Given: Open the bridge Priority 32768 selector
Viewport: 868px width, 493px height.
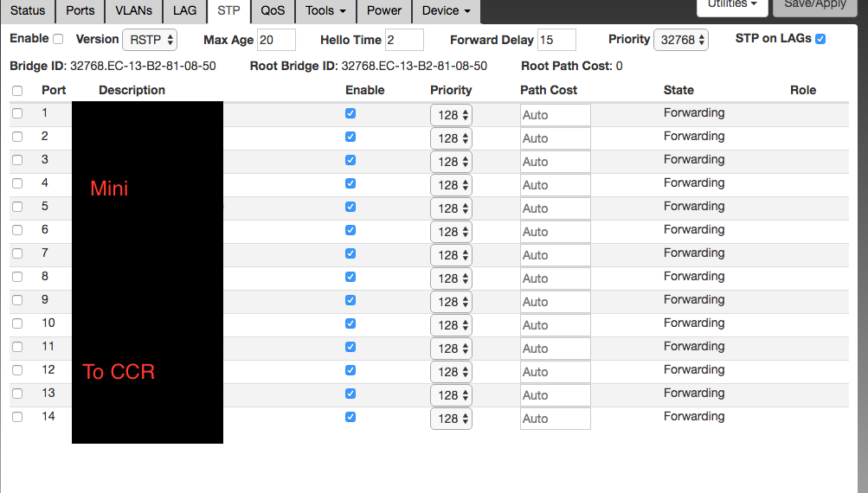Looking at the screenshot, I should pos(681,40).
